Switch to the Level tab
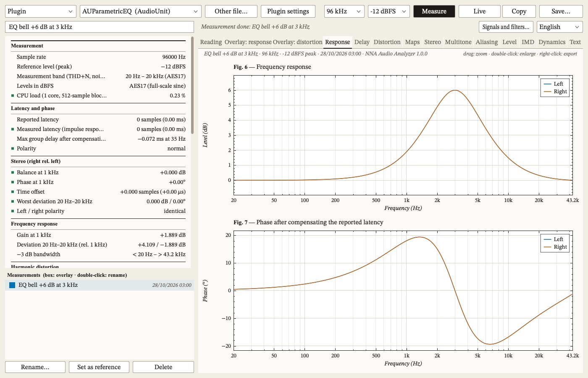The width and height of the screenshot is (588, 378). click(509, 42)
